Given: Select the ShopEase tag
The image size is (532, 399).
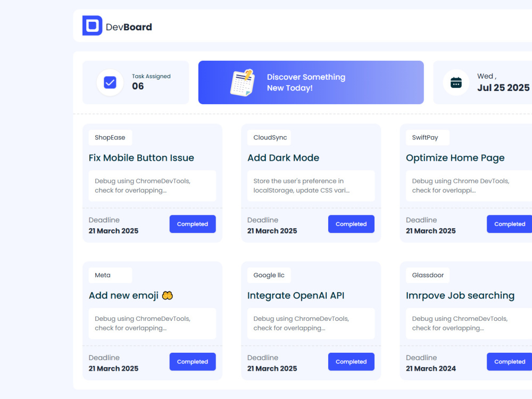Looking at the screenshot, I should [110, 138].
